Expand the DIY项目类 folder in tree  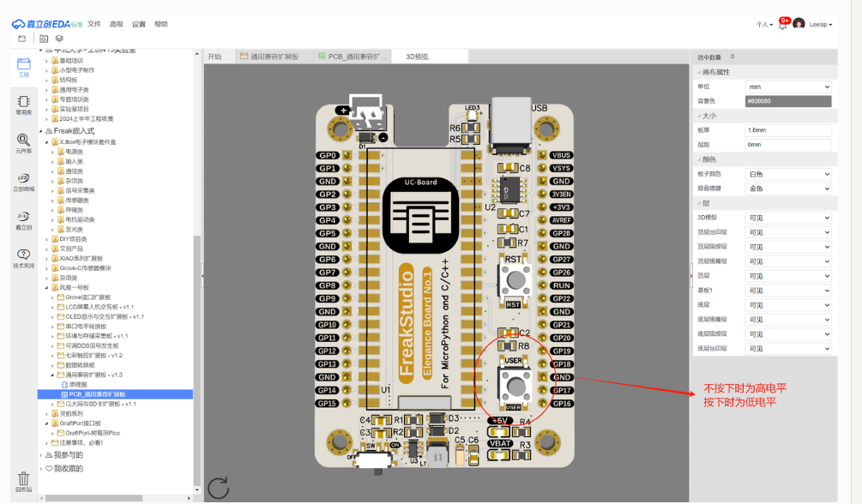click(46, 239)
